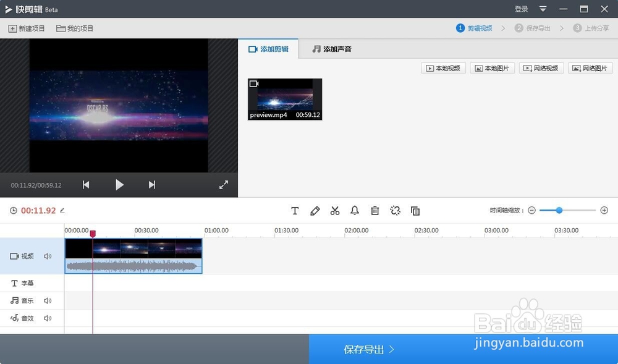The image size is (618, 364).
Task: Jump to previous frame button
Action: [86, 185]
